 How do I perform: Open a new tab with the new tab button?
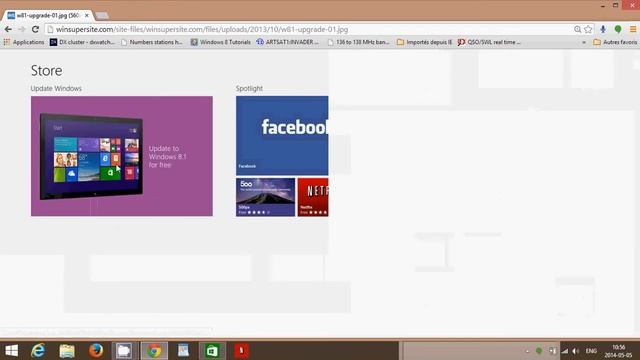[x=102, y=16]
